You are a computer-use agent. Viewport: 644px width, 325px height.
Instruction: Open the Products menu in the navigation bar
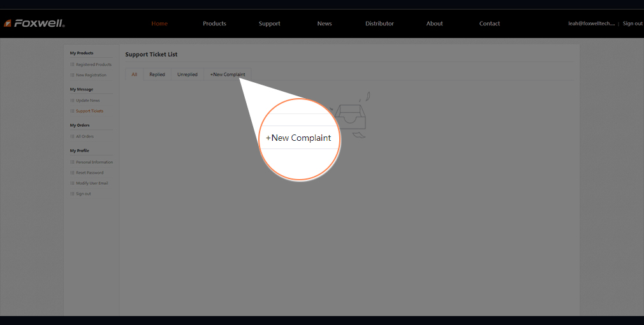coord(214,24)
